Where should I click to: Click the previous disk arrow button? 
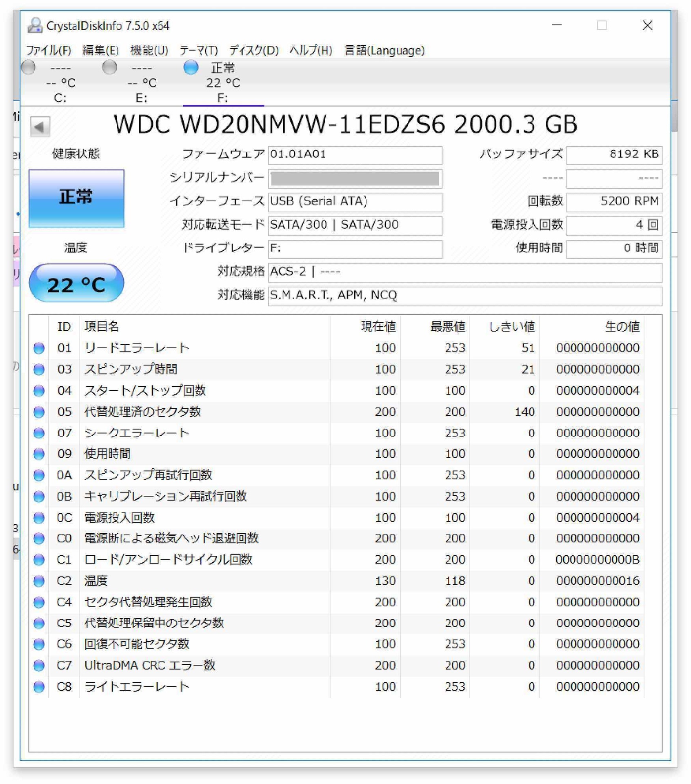[40, 127]
